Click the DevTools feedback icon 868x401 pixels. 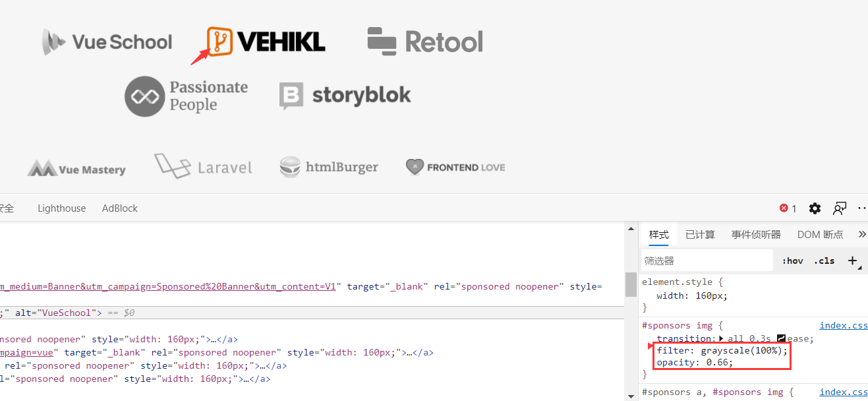(x=839, y=208)
